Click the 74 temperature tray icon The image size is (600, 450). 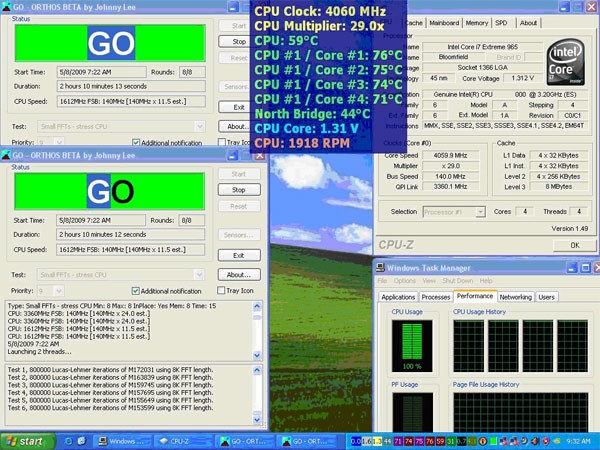click(x=409, y=442)
